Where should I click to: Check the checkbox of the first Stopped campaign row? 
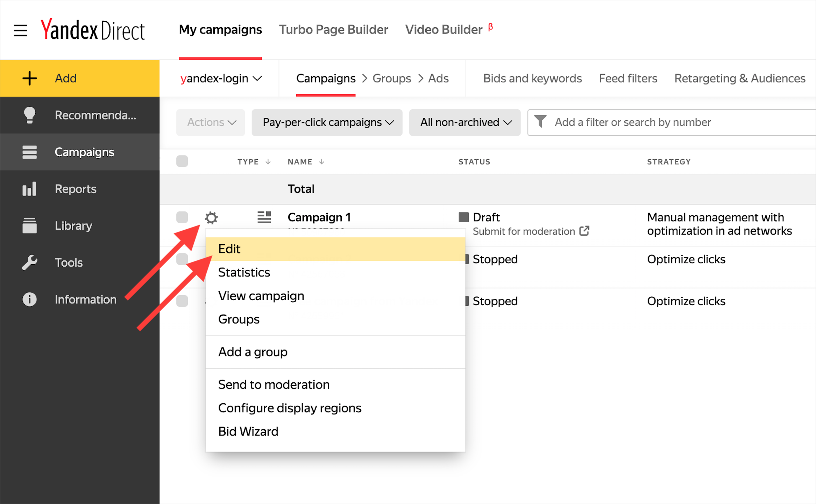[182, 259]
